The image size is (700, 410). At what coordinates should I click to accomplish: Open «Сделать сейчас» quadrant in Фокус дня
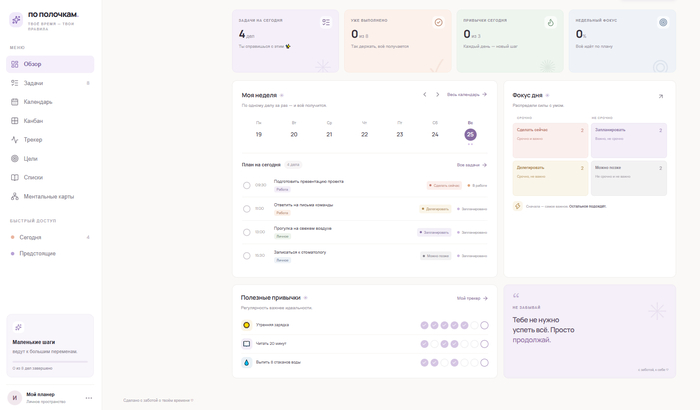550,140
